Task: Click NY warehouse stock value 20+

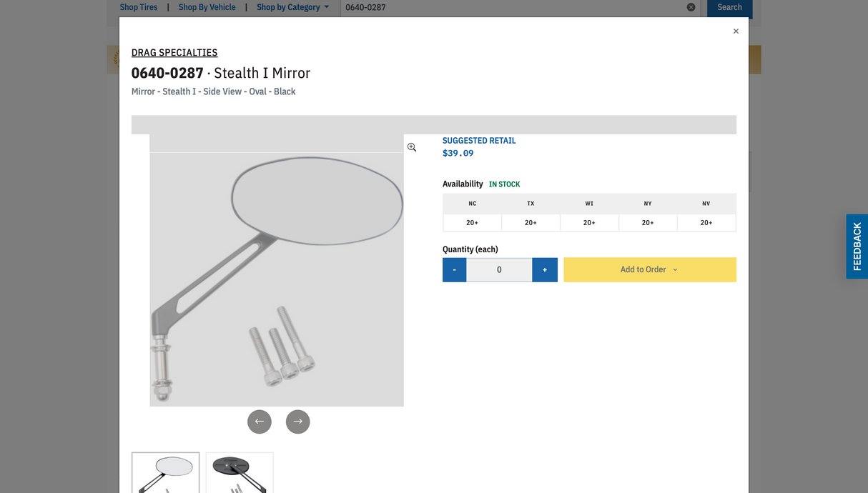Action: coord(648,223)
